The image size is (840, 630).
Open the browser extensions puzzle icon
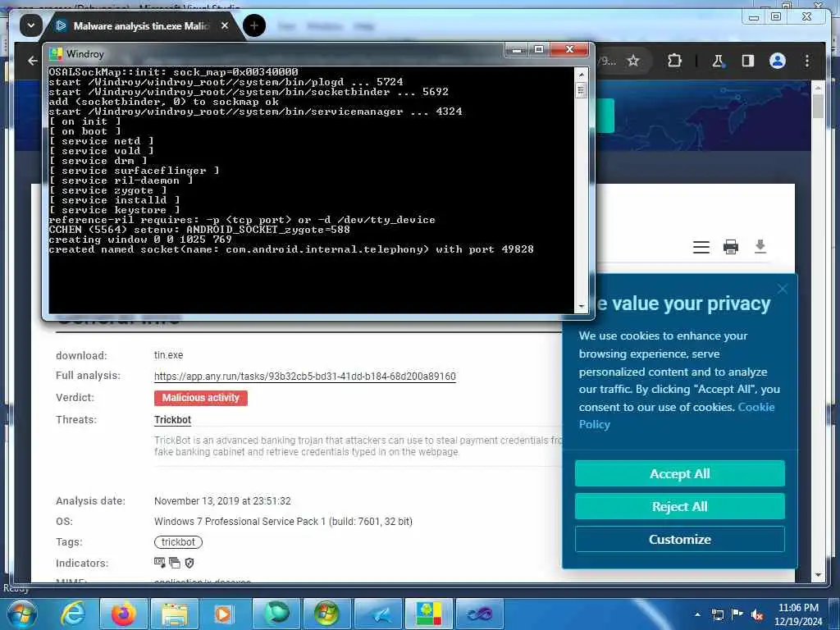[674, 61]
